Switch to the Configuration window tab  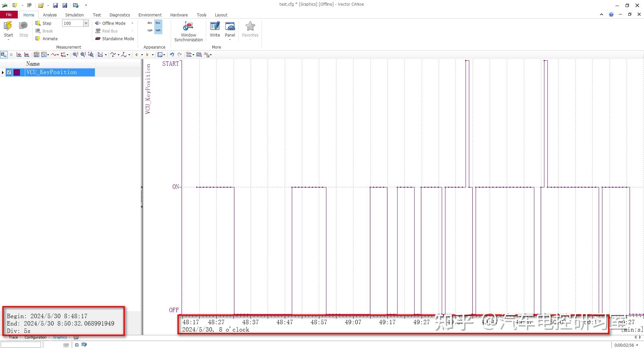tap(35, 337)
